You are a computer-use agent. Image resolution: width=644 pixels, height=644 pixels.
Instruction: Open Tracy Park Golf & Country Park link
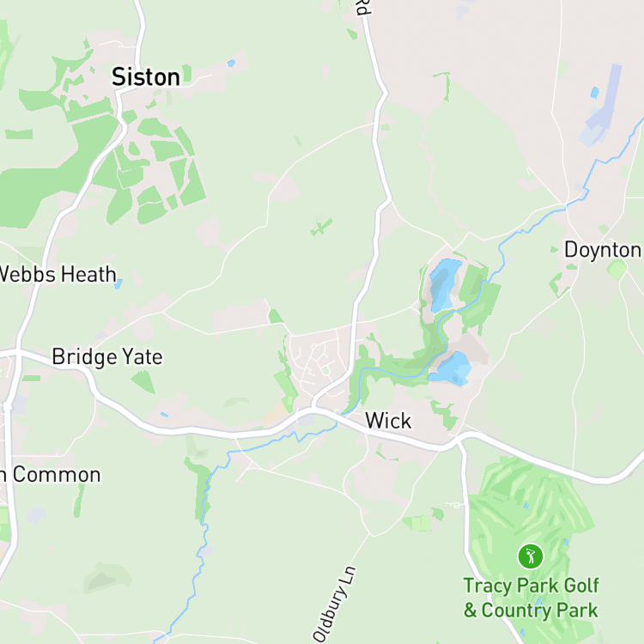coord(531,598)
